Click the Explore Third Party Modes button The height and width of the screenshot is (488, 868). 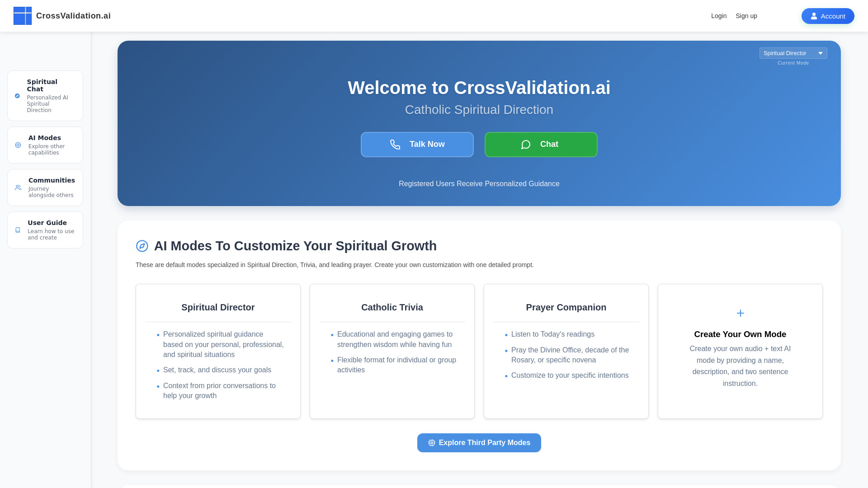coord(479,443)
